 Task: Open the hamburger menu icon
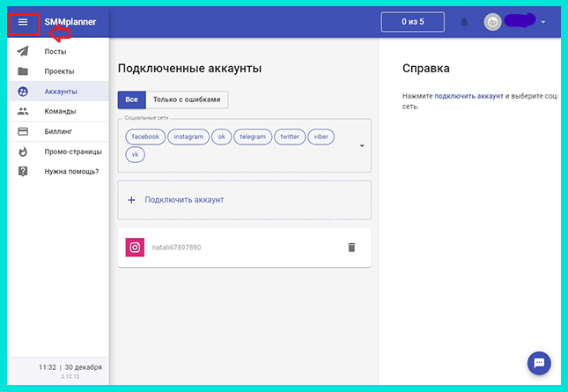[23, 22]
